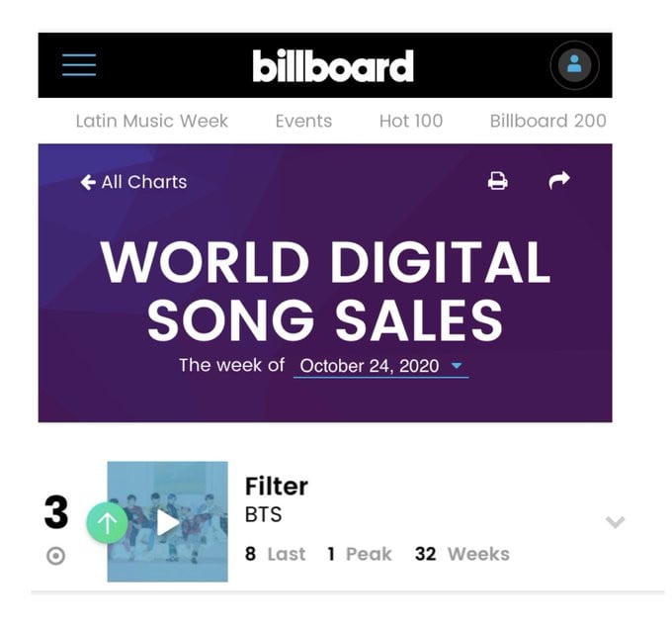Open the Filter song title

[277, 486]
